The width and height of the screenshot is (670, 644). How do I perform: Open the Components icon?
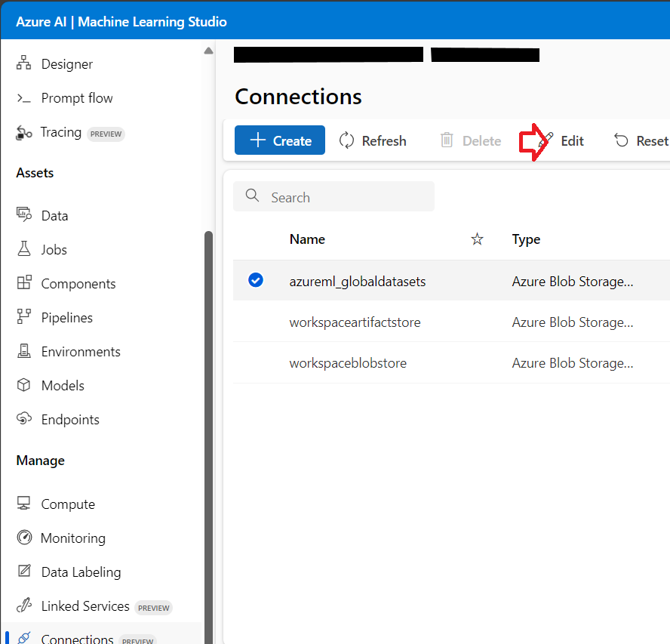click(24, 282)
